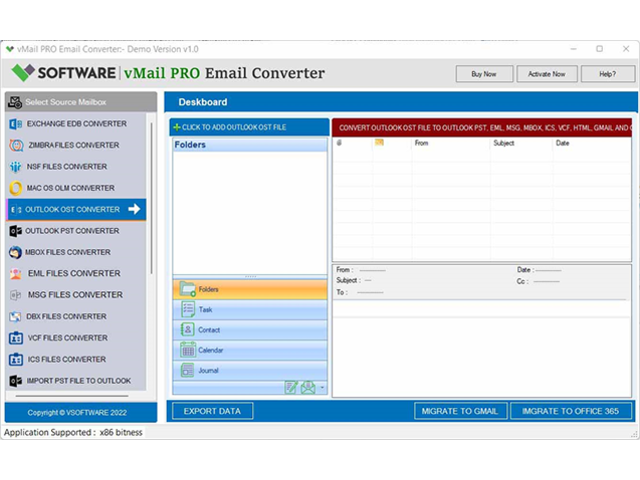640x480 pixels.
Task: Click the EML Files Converter icon
Action: (16, 273)
